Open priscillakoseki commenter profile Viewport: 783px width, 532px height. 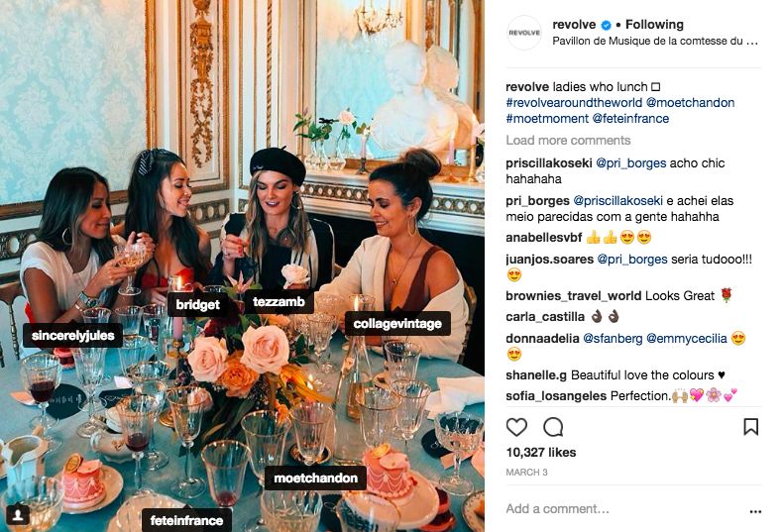[x=550, y=163]
